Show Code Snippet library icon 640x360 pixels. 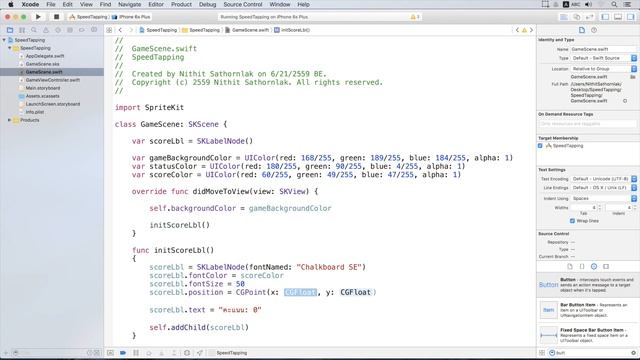click(x=582, y=267)
